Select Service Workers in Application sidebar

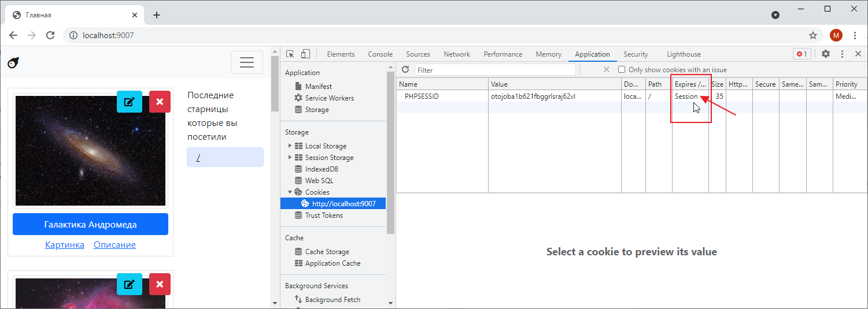click(x=329, y=98)
